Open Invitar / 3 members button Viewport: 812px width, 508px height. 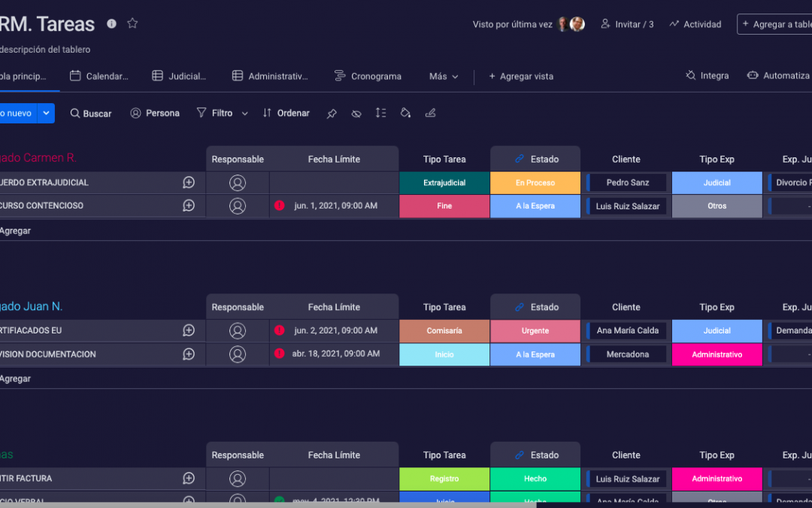(x=627, y=24)
